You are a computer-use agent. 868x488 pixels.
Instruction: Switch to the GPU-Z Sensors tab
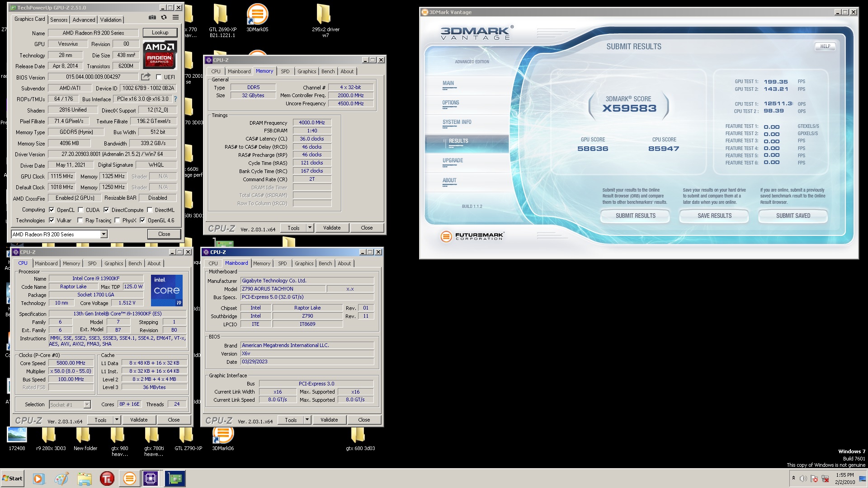tap(59, 19)
